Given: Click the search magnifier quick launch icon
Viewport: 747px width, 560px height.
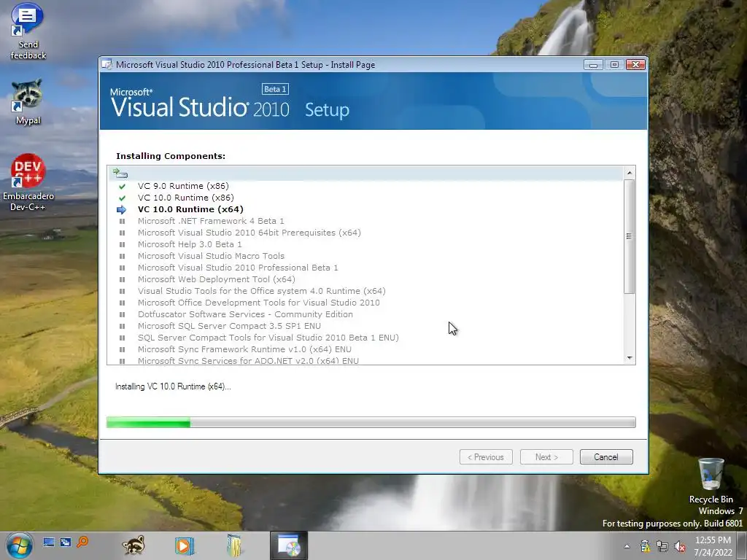Looking at the screenshot, I should click(82, 542).
